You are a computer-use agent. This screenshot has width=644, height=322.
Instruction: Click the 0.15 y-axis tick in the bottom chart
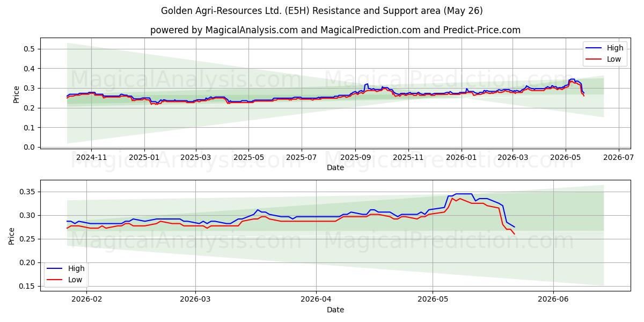click(28, 286)
